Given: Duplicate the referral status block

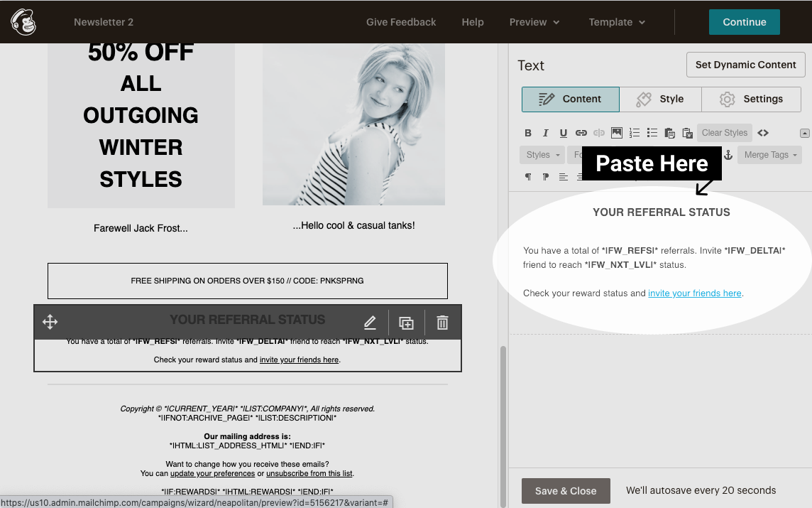Looking at the screenshot, I should coord(406,323).
